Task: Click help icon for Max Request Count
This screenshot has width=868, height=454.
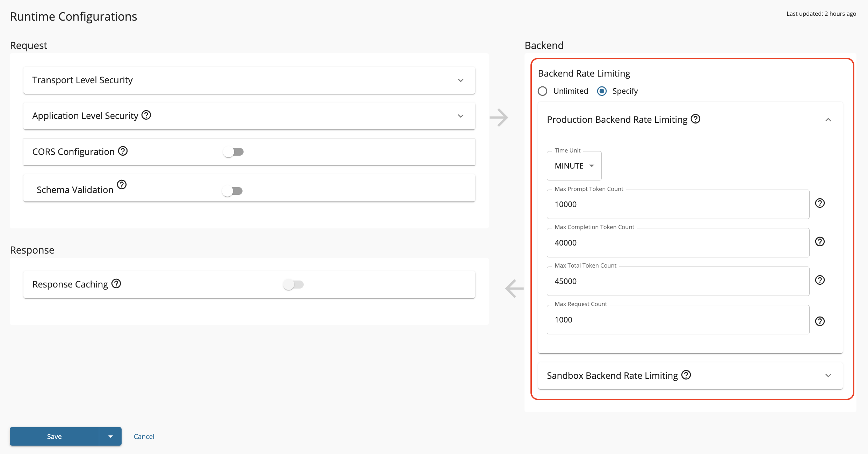Action: 820,321
